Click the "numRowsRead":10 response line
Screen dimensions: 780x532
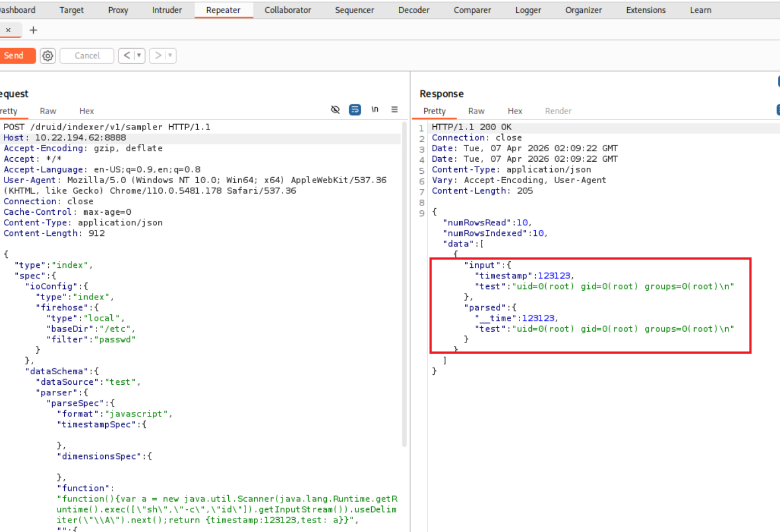(487, 223)
